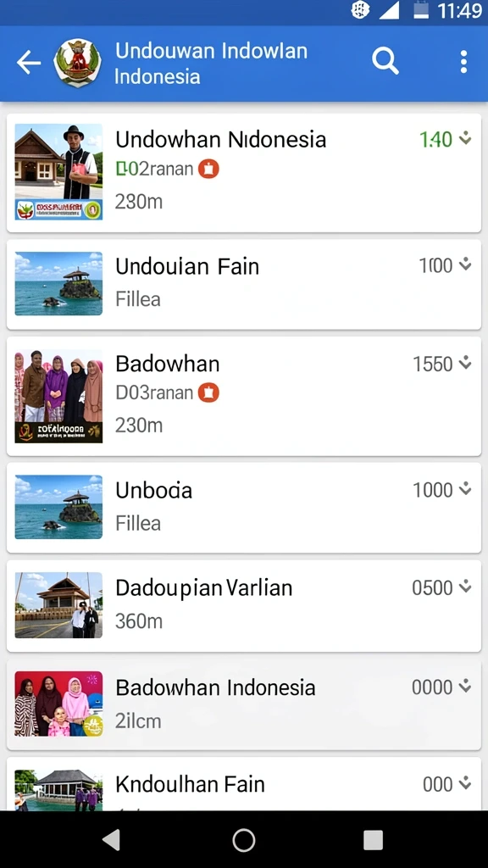
Task: Select the Dadoupian Varlian entry
Action: pos(243,605)
